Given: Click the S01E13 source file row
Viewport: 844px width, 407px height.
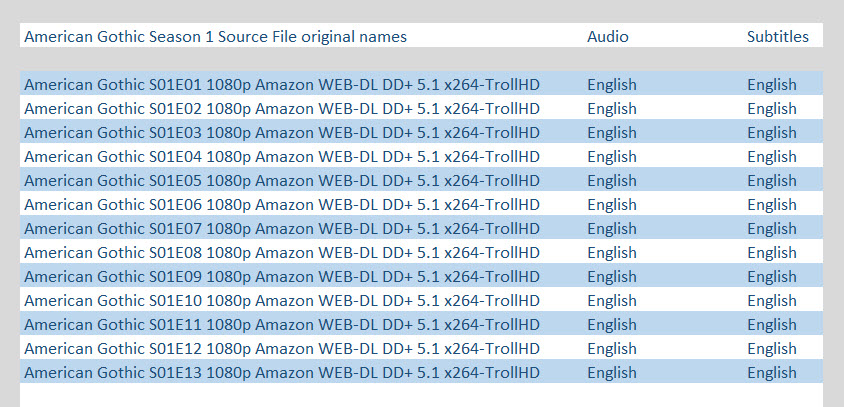Looking at the screenshot, I should pos(421,371).
